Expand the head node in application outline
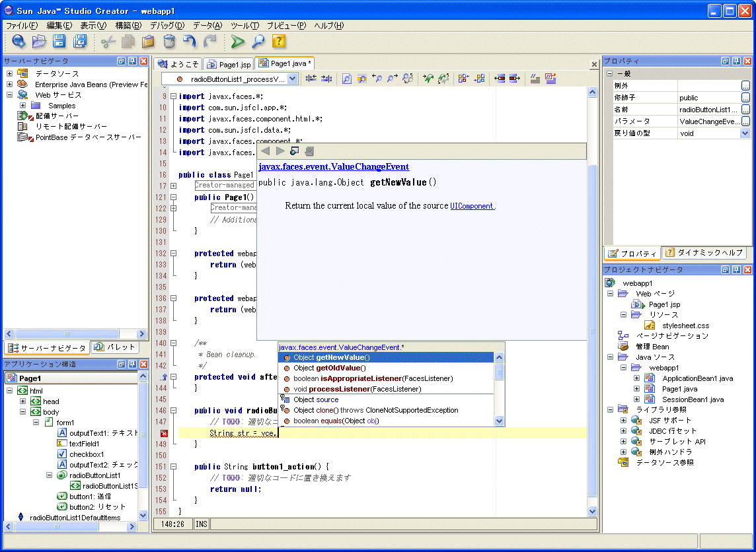Viewport: 756px width, 552px height. (x=22, y=401)
